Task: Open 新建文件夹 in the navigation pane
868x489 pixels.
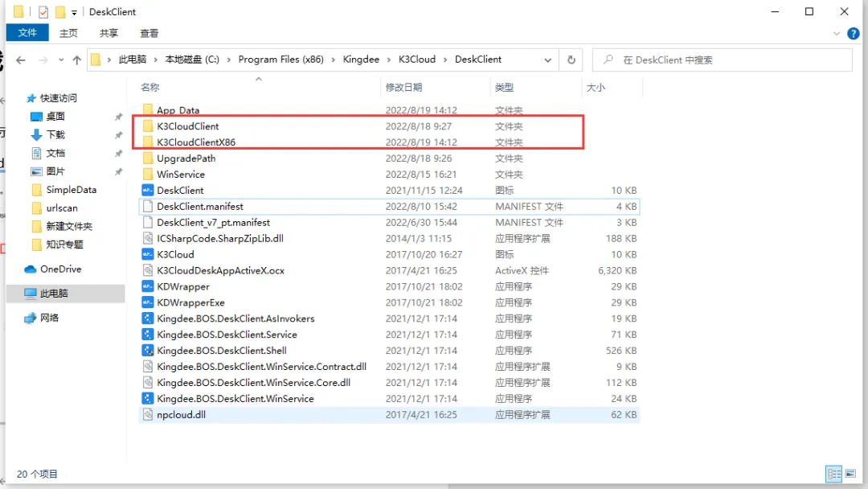Action: pos(69,226)
